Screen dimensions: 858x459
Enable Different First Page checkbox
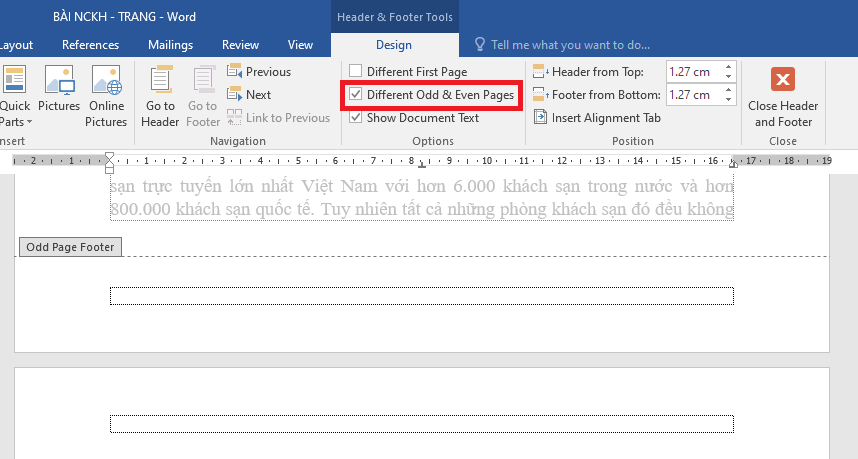(x=356, y=72)
